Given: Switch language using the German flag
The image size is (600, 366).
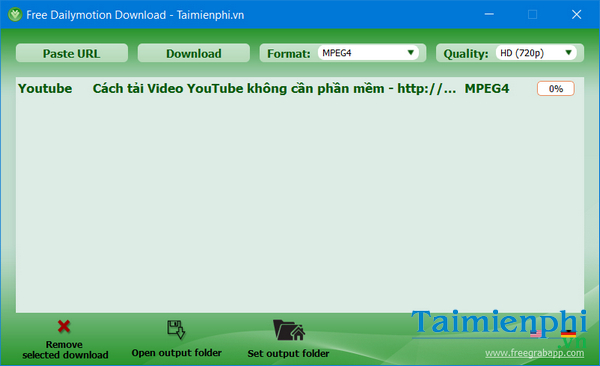Looking at the screenshot, I should pyautogui.click(x=568, y=333).
